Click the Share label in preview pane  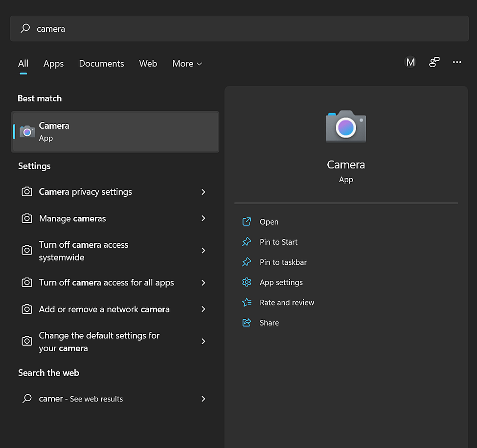(269, 323)
